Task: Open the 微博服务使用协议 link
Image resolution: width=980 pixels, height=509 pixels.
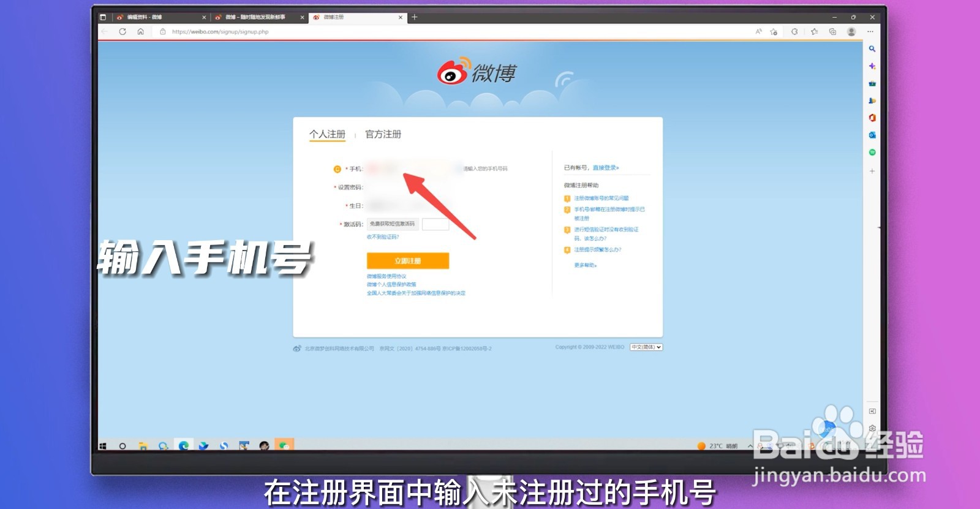Action: 386,276
